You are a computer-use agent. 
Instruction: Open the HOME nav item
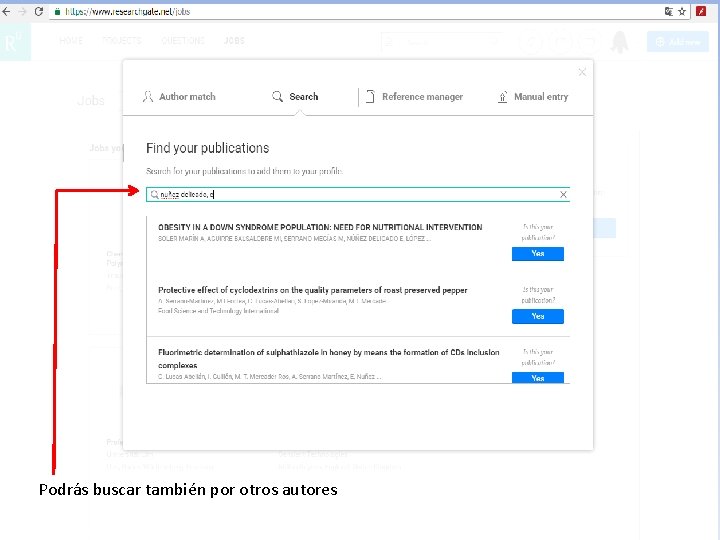pyautogui.click(x=71, y=41)
